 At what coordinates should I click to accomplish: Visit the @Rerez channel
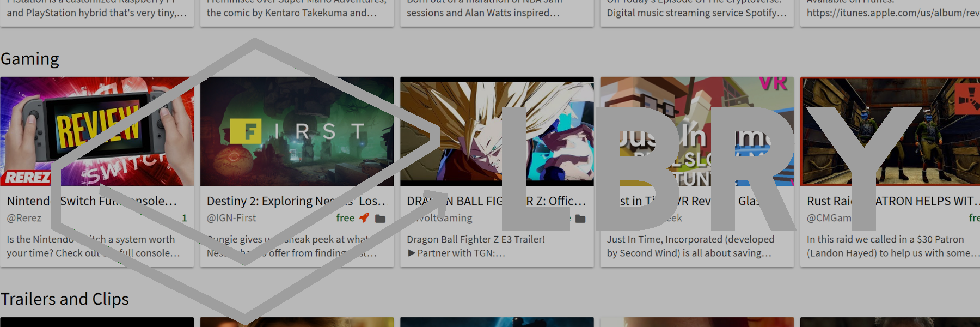pos(24,218)
